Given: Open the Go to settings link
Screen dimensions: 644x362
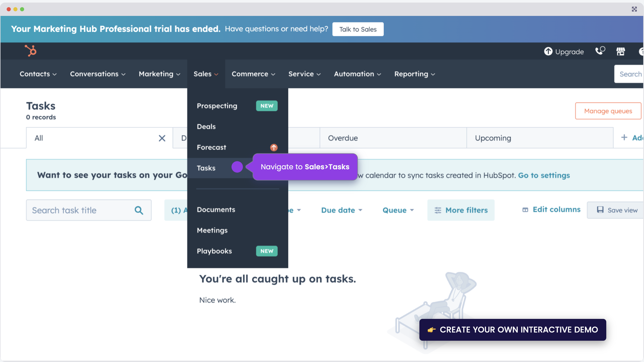Looking at the screenshot, I should coord(544,175).
